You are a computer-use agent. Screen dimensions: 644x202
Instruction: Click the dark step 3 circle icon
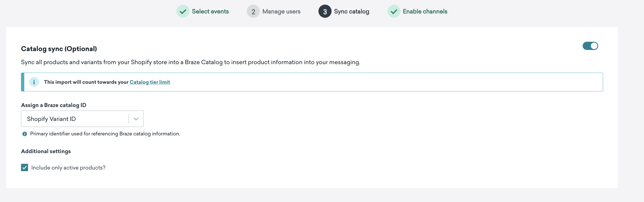(325, 11)
